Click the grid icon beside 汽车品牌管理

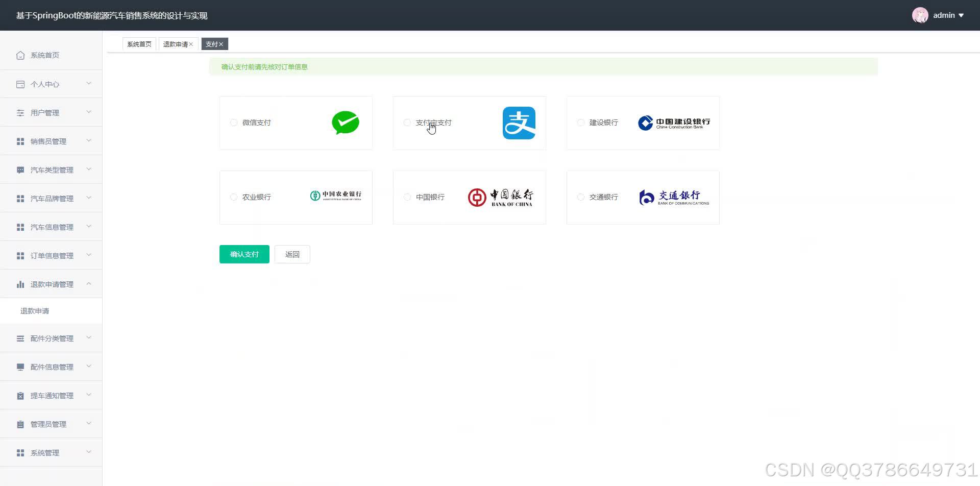point(20,199)
